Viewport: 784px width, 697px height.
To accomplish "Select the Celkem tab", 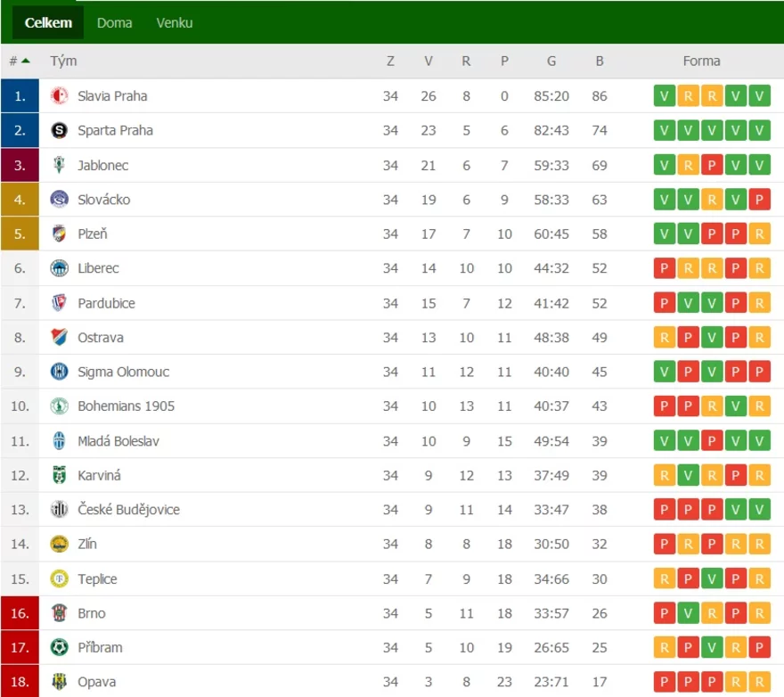I will point(48,23).
